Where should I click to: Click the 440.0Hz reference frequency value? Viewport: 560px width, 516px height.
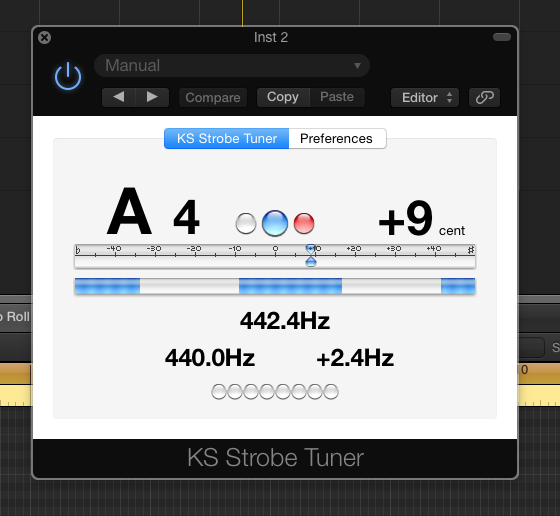tap(210, 358)
